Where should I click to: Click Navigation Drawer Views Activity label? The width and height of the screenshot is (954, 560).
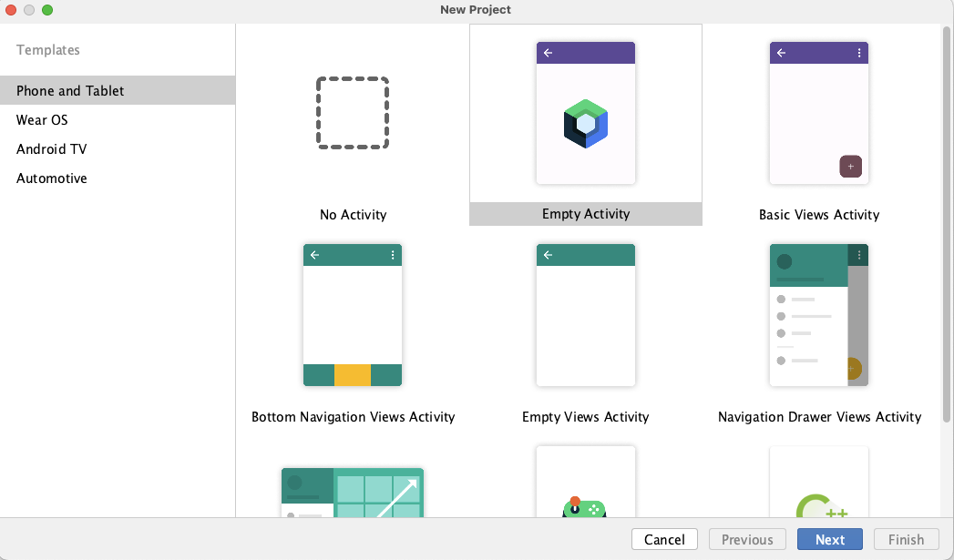(819, 417)
